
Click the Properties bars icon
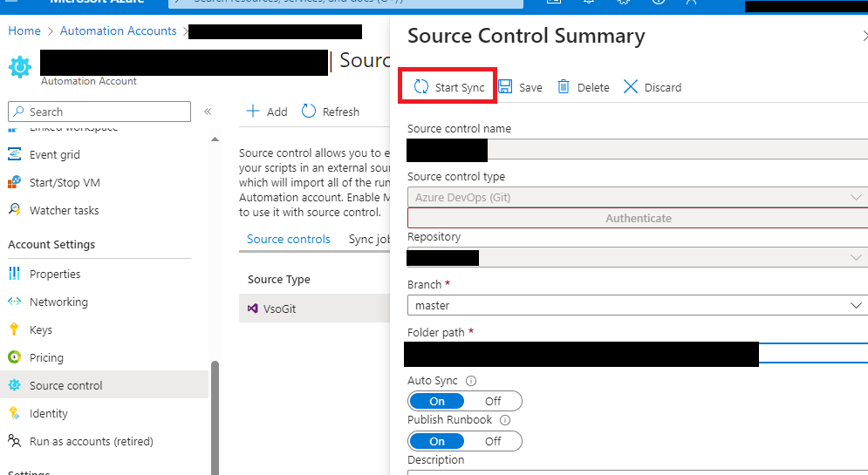(x=14, y=273)
